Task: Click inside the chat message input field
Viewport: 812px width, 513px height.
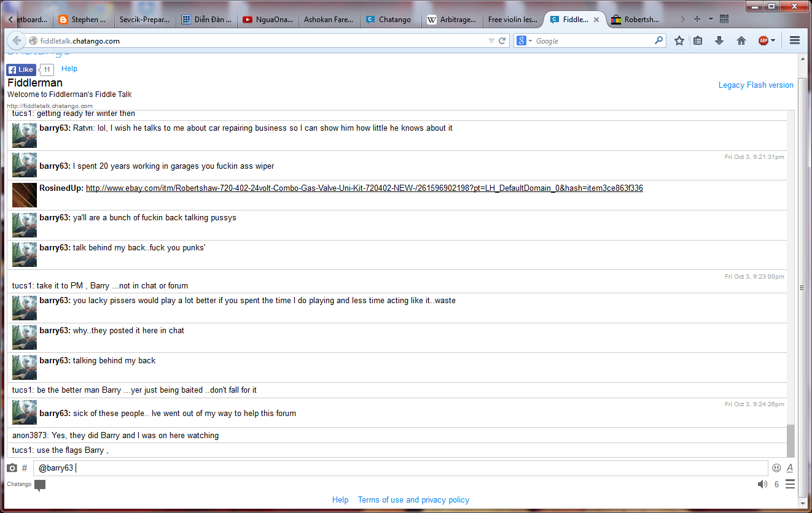Action: click(x=400, y=468)
